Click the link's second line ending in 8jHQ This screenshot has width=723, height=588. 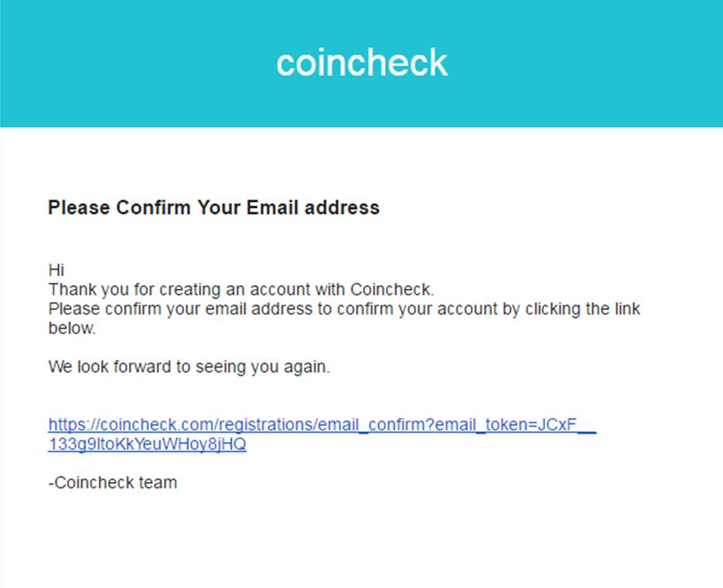click(147, 444)
